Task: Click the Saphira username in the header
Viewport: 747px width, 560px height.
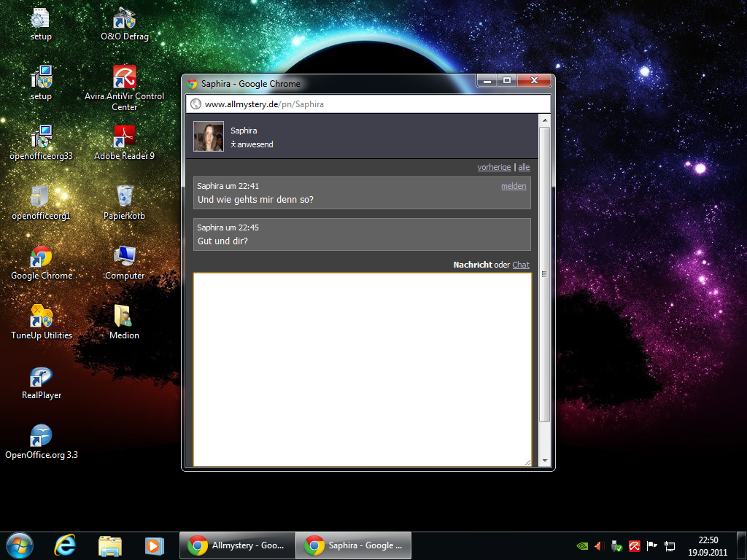Action: pos(244,131)
